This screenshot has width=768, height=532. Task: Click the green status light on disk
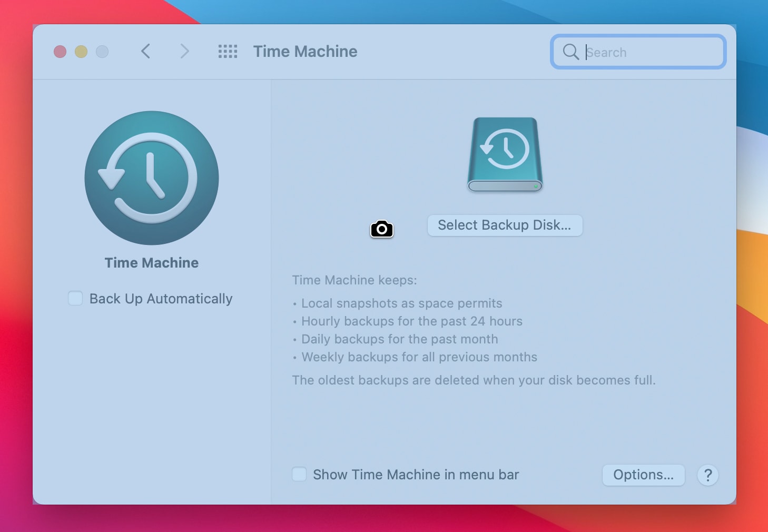pyautogui.click(x=535, y=185)
